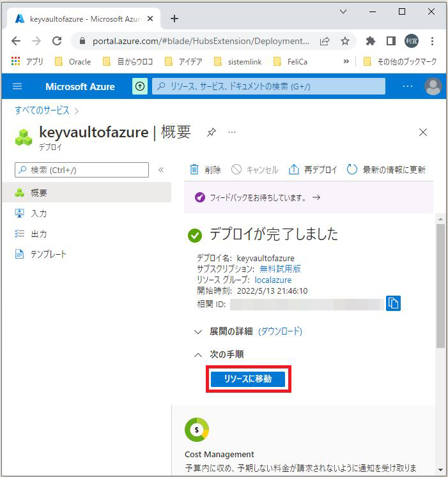Open the 無料試用版 subscription link
The height and width of the screenshot is (477, 448).
point(280,269)
